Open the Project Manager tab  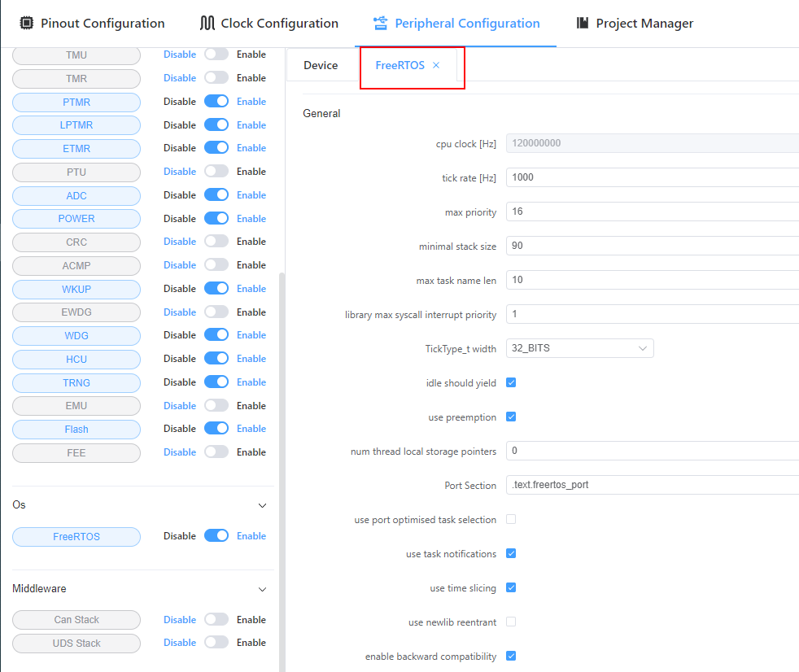pos(635,23)
